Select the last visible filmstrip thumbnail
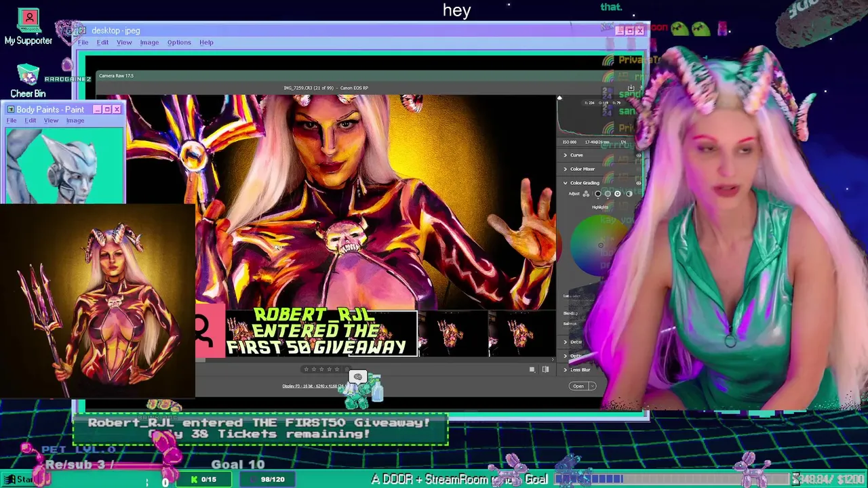 (521, 333)
